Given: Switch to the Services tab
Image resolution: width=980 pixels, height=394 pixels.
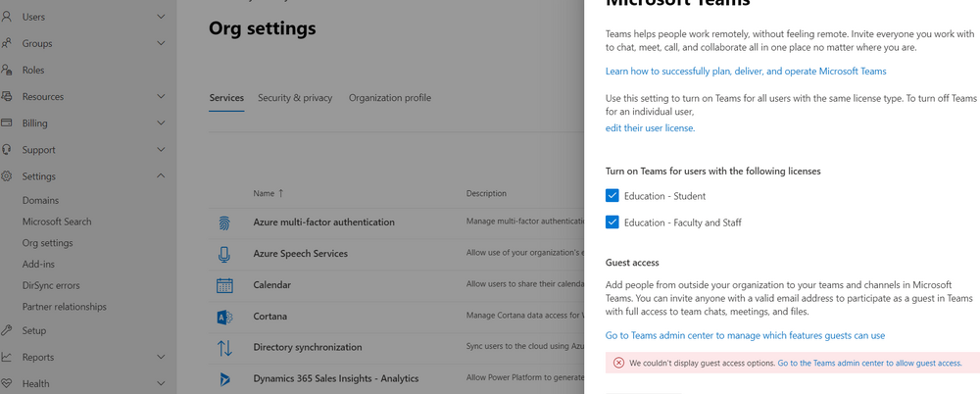Looking at the screenshot, I should pos(226,98).
